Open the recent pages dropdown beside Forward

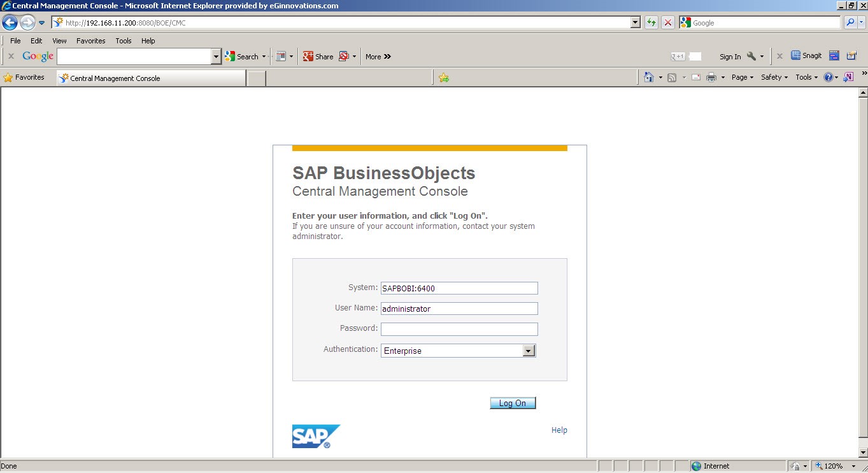(x=42, y=23)
